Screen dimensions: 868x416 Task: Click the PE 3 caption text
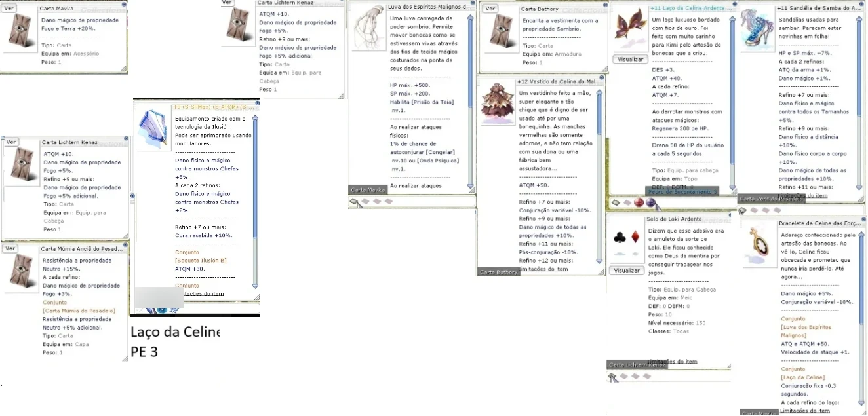(x=144, y=352)
